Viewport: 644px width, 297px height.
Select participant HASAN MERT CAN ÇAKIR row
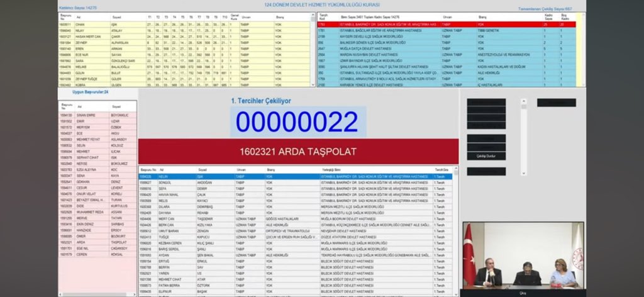184,36
